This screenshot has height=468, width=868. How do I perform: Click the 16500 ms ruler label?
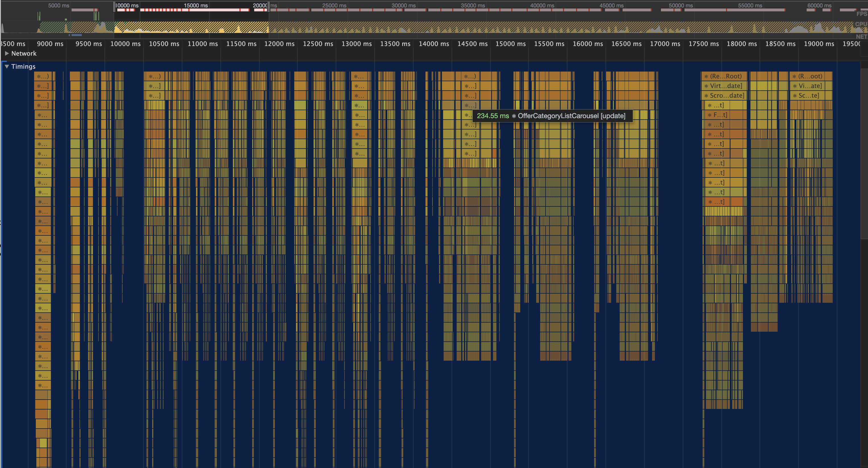pyautogui.click(x=627, y=44)
